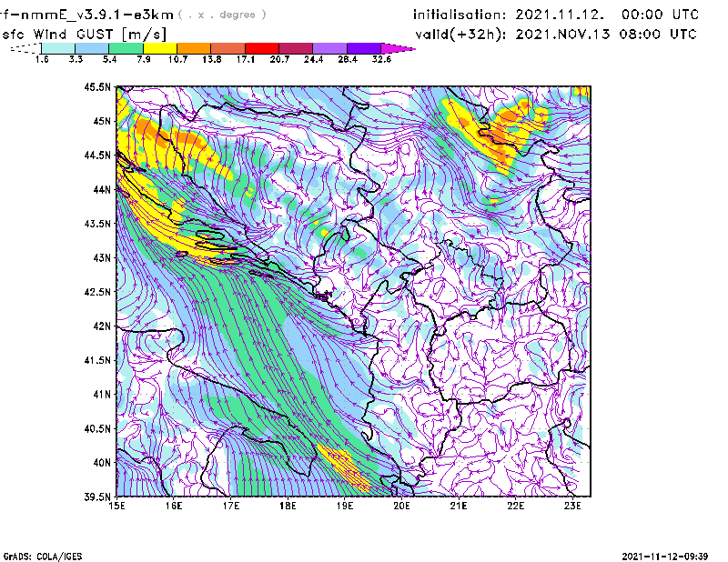Click the 39.5N latitude label
The width and height of the screenshot is (728, 562).
tap(97, 497)
